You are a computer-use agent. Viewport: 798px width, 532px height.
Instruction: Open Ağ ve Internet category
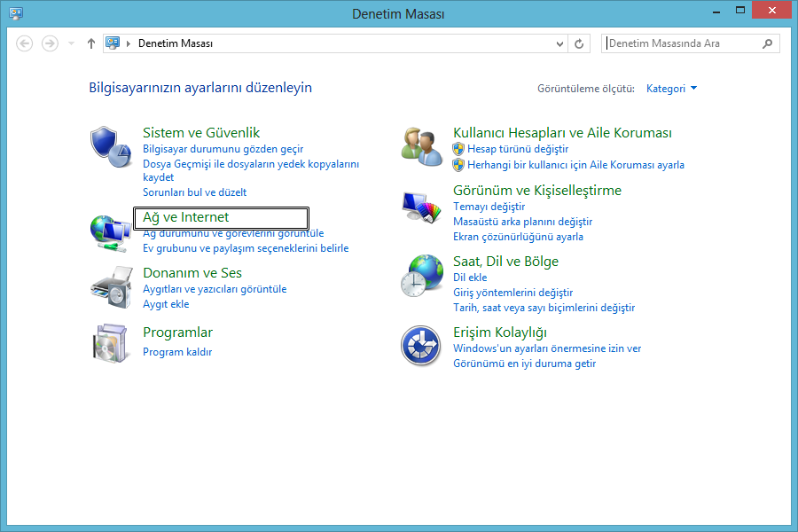186,217
